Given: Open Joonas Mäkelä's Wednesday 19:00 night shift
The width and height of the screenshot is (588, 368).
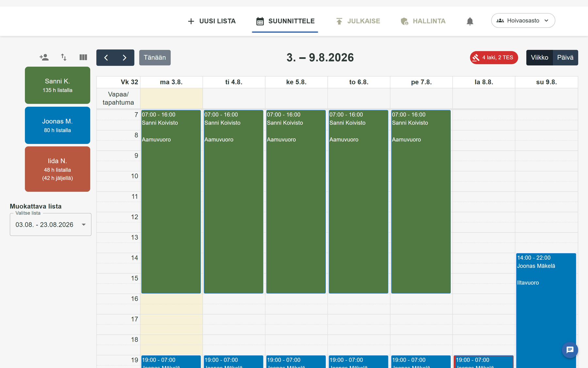Looking at the screenshot, I should [x=296, y=362].
